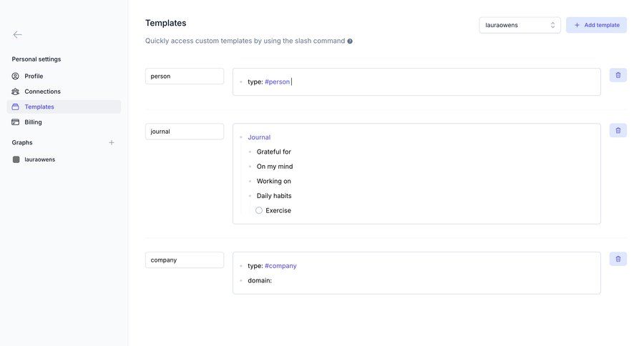Click the lauraowens graph square icon

pyautogui.click(x=16, y=159)
